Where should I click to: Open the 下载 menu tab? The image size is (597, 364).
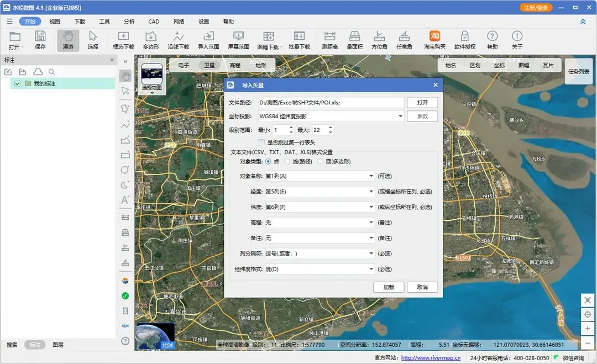80,22
